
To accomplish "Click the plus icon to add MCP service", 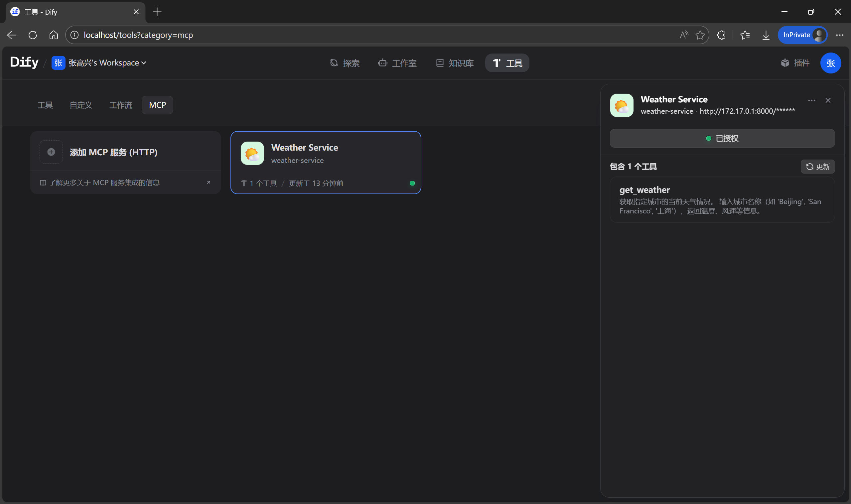I will point(51,152).
